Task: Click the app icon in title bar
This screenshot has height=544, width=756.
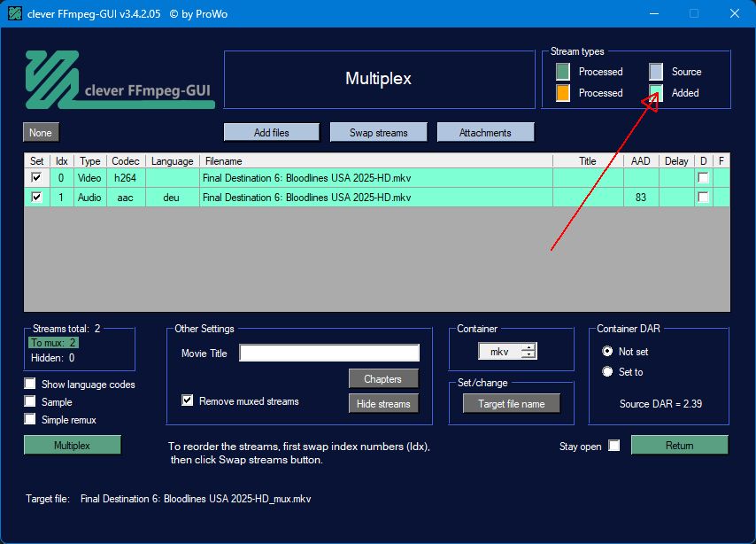Action: coord(15,13)
